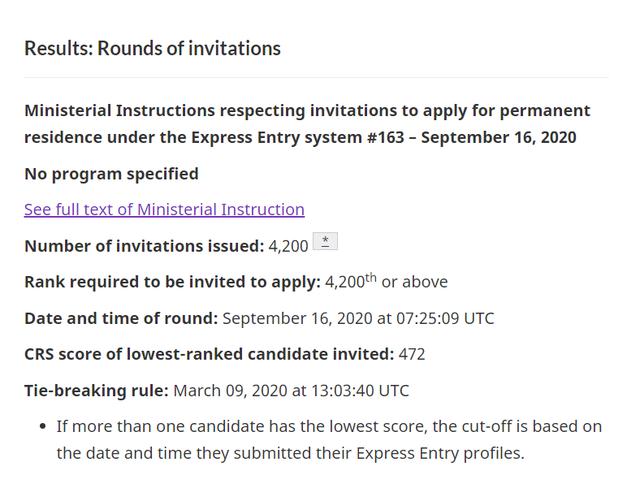Screen dimensions: 640x488
Task: Click the 'Express Entry profiles.' text in the bullet
Action: coord(440,453)
